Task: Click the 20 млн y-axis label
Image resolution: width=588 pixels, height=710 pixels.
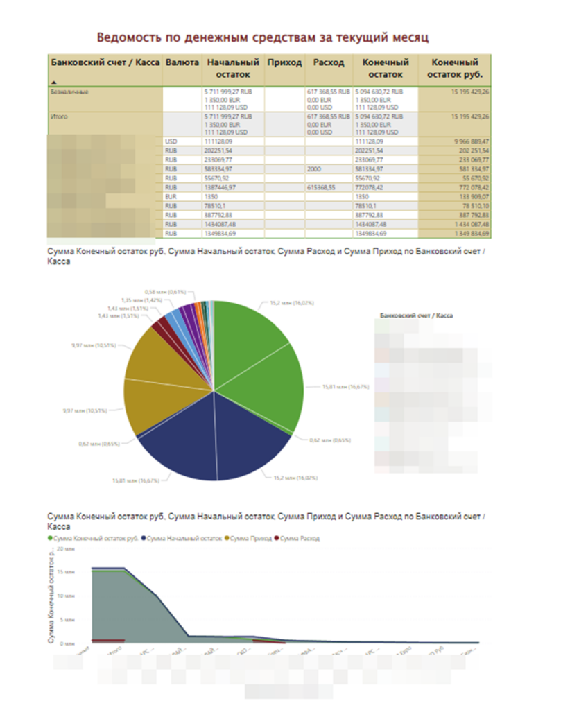Action: tap(66, 549)
